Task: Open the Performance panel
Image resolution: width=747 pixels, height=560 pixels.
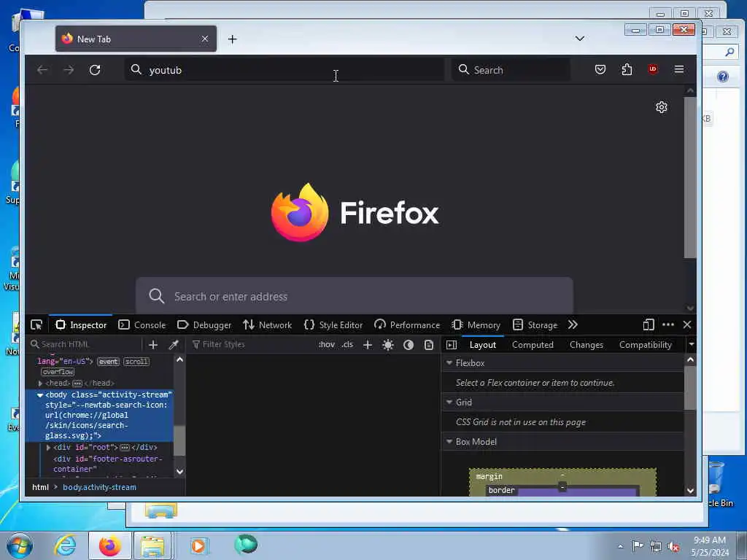Action: [407, 324]
